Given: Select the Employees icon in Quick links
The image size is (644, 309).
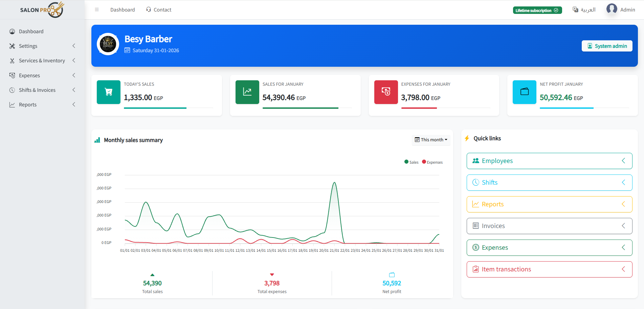Looking at the screenshot, I should pyautogui.click(x=476, y=161).
